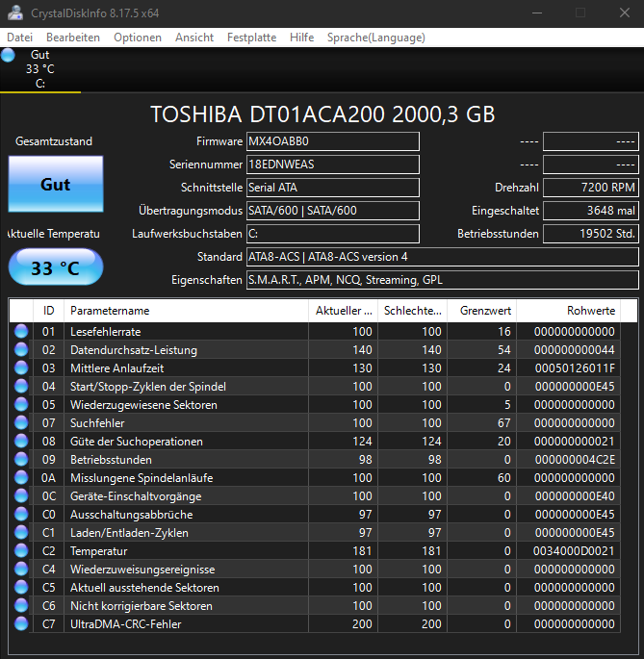Viewport: 644px width, 659px height.
Task: Click status orb for Wiederzugewiesene Sektoren
Action: point(21,404)
